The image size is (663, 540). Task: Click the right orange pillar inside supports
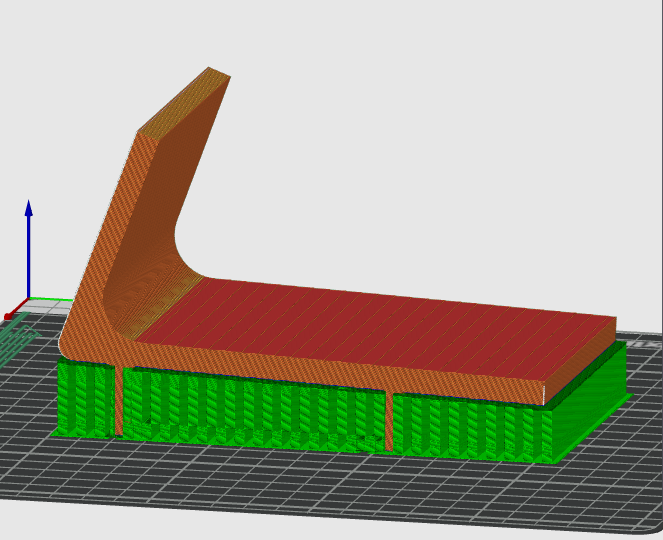[x=388, y=420]
